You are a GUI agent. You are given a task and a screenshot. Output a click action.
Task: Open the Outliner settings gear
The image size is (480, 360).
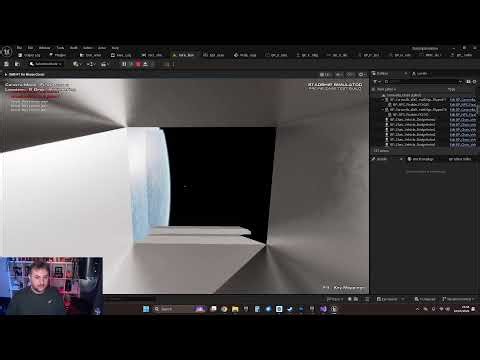coord(475,82)
